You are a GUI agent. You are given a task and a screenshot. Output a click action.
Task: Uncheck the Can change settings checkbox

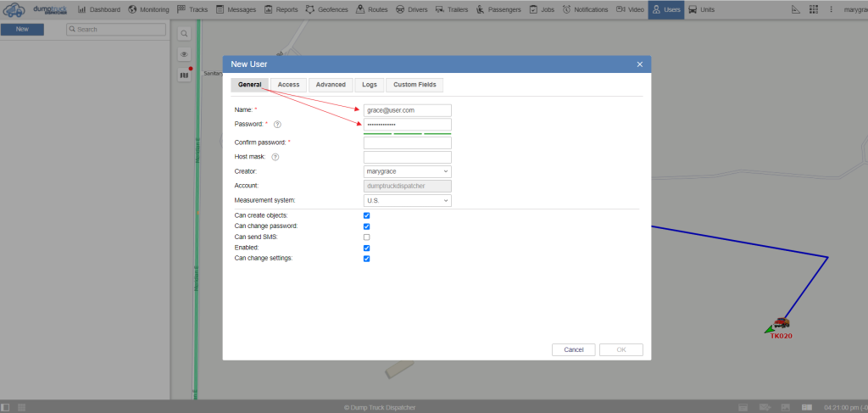[367, 259]
